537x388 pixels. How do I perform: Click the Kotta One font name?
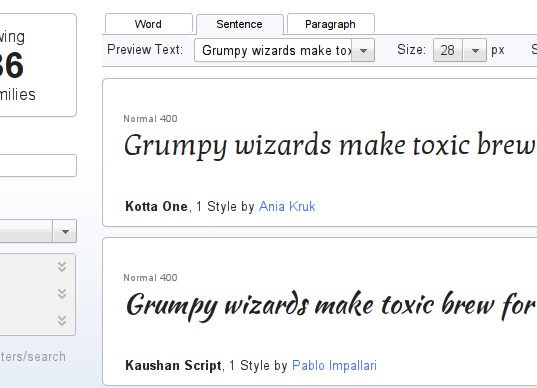point(157,206)
